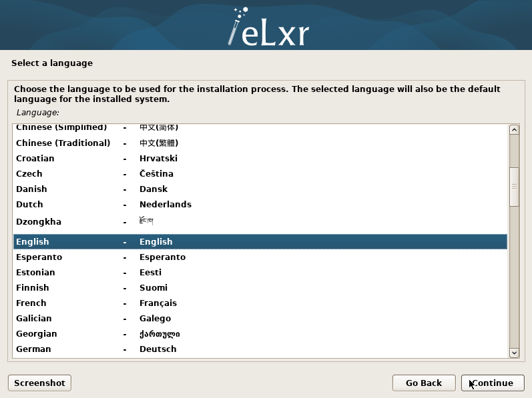This screenshot has width=532, height=398.
Task: Select the Esperanto language row
Action: [x=260, y=257]
